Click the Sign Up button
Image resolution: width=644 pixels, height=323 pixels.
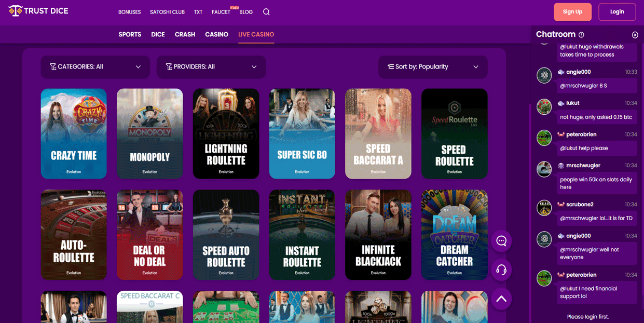pos(572,12)
